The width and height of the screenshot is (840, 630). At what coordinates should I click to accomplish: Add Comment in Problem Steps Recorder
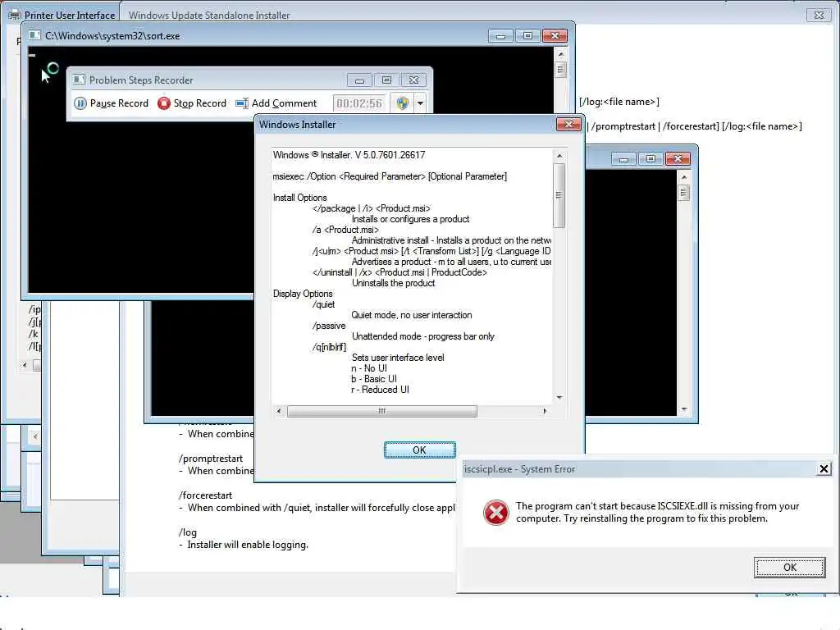[276, 103]
